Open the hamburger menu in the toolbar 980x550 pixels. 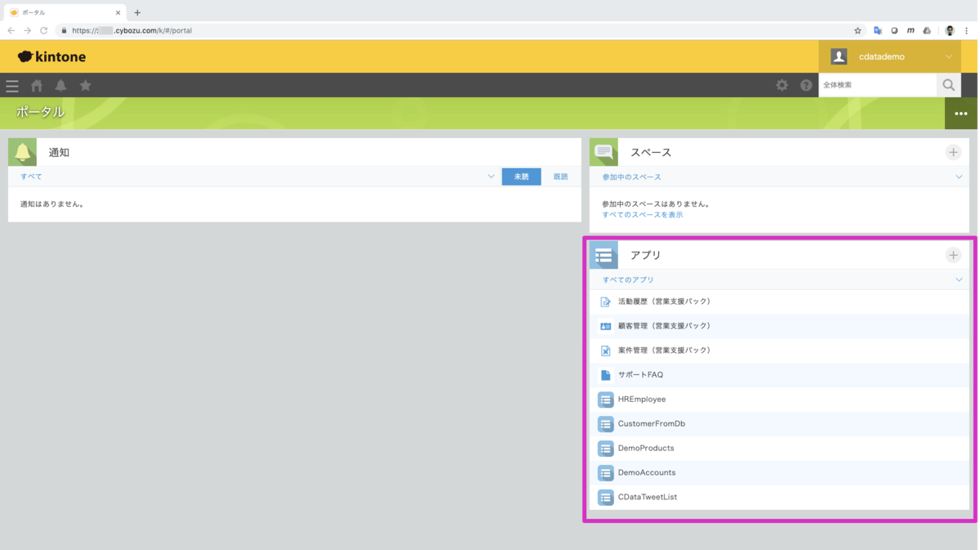coord(12,86)
